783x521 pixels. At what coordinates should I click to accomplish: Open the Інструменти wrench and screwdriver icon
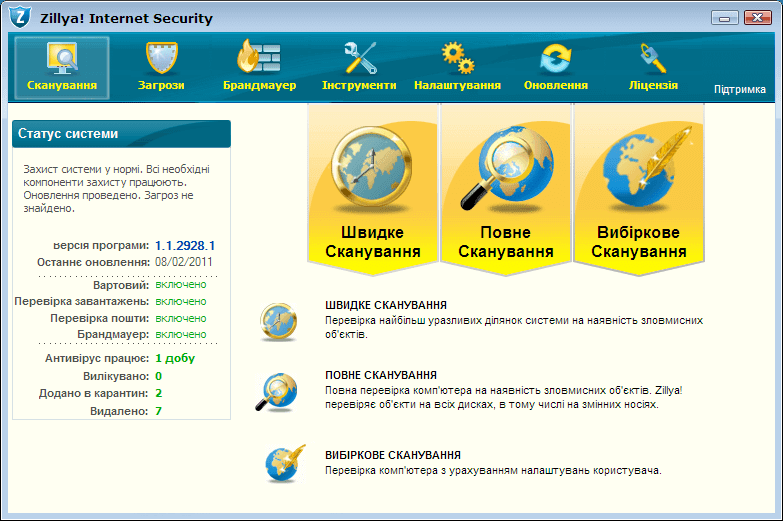[360, 58]
